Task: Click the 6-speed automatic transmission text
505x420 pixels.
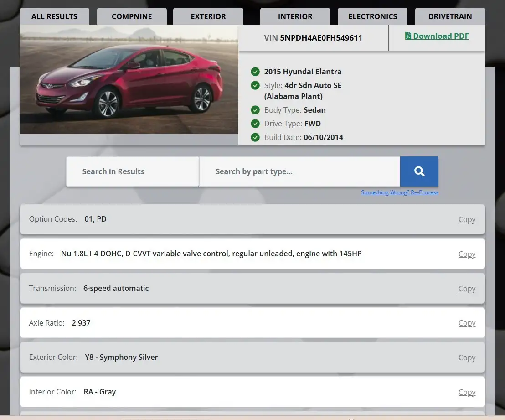Action: click(116, 288)
